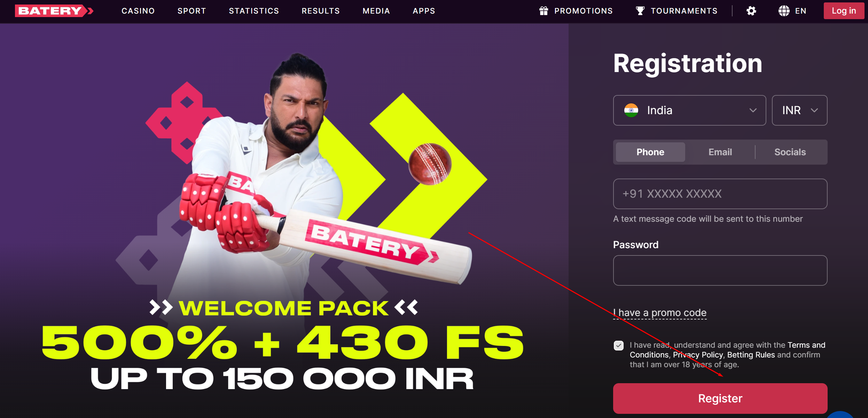This screenshot has width=868, height=418.
Task: Click the cricket ball in the banner
Action: click(x=430, y=164)
